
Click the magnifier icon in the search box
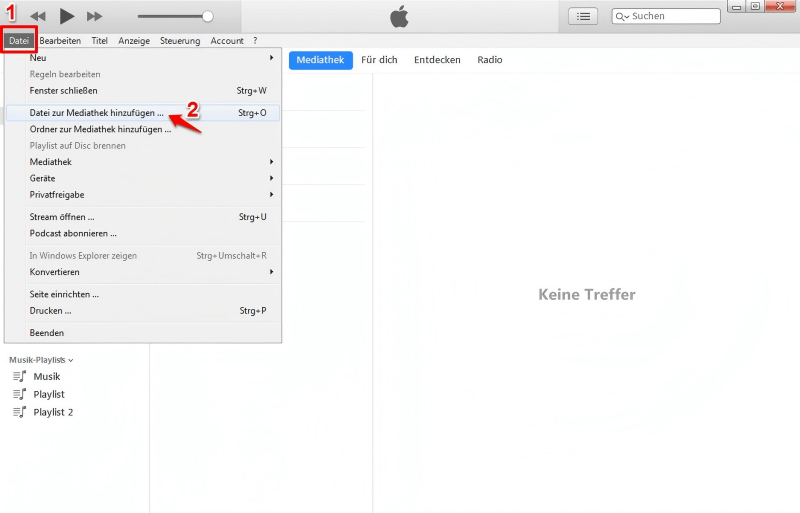coord(621,16)
